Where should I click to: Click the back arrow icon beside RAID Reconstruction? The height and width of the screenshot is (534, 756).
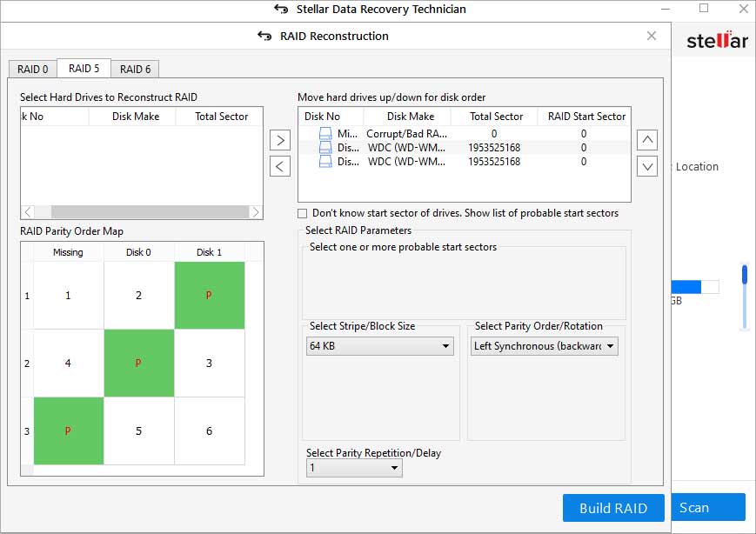click(x=264, y=36)
